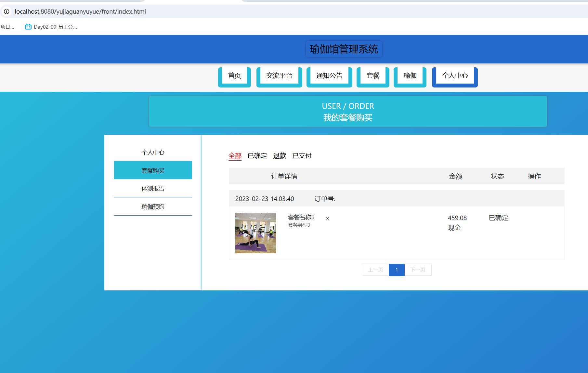Click order date 2023-02-23 14:03:40
Screen dimensions: 588x373
pyautogui.click(x=265, y=199)
